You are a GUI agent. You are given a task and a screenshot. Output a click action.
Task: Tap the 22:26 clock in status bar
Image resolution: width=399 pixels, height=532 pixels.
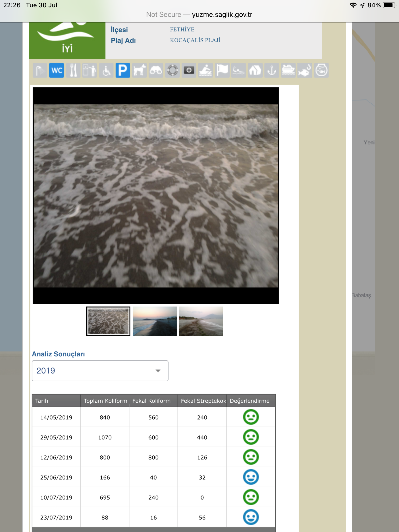point(12,5)
